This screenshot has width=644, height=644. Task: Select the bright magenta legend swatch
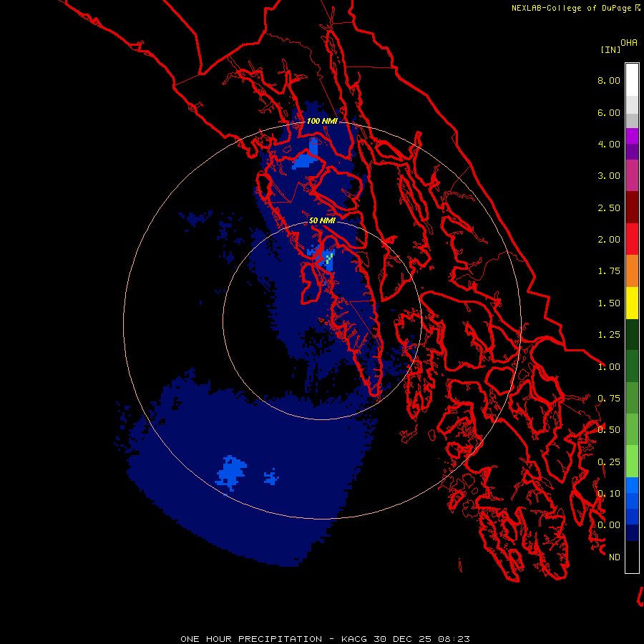click(632, 136)
